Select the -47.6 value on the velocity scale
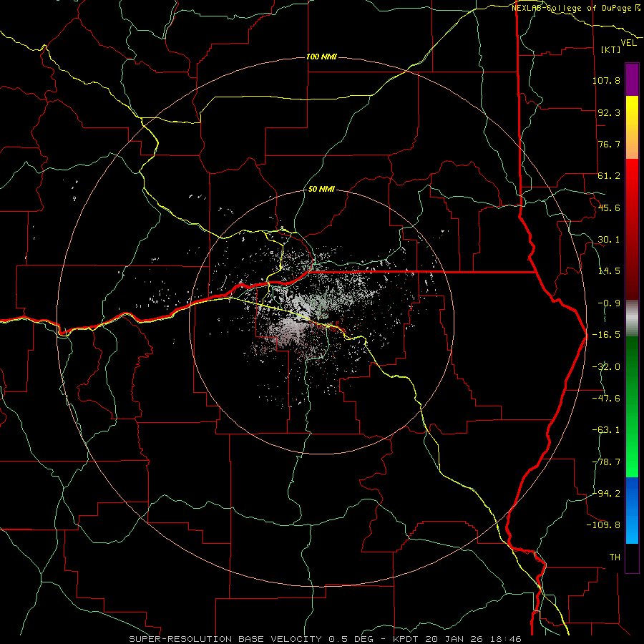This screenshot has height=644, width=644. [x=606, y=399]
